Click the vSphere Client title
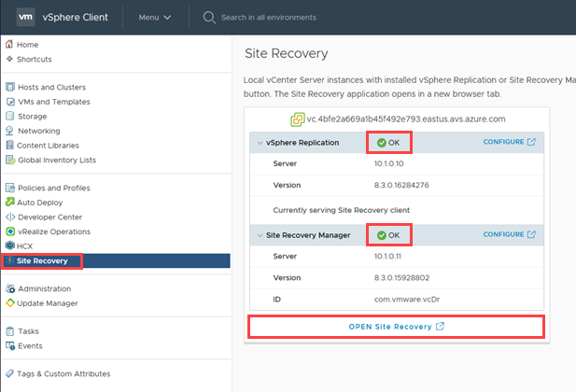 [x=76, y=18]
